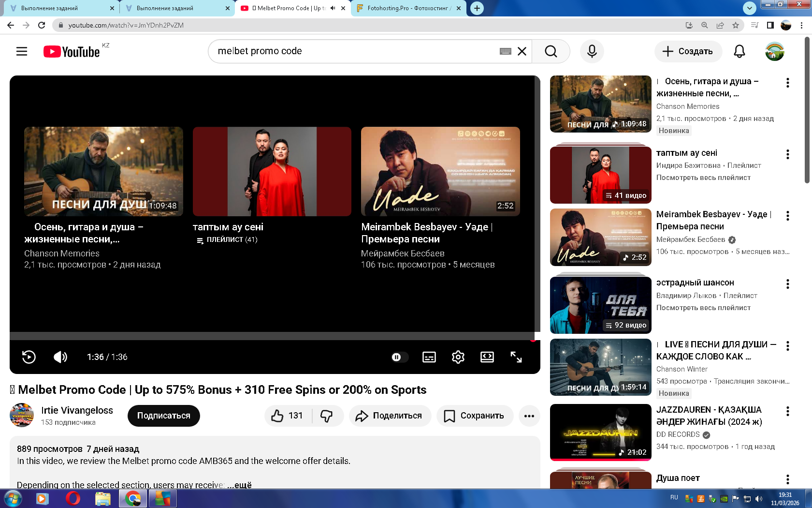Open File Explorer from taskbar
Viewport: 812px width, 508px height.
coord(103,498)
